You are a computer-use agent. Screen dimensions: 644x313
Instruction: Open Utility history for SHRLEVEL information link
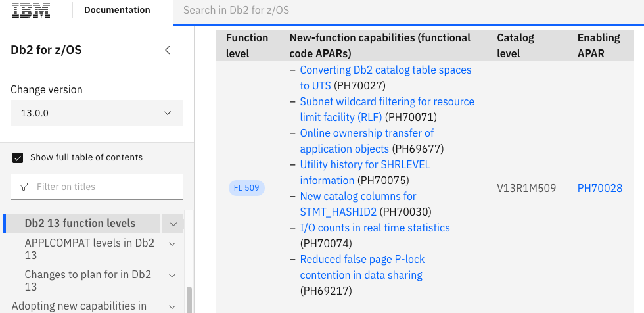tap(365, 172)
